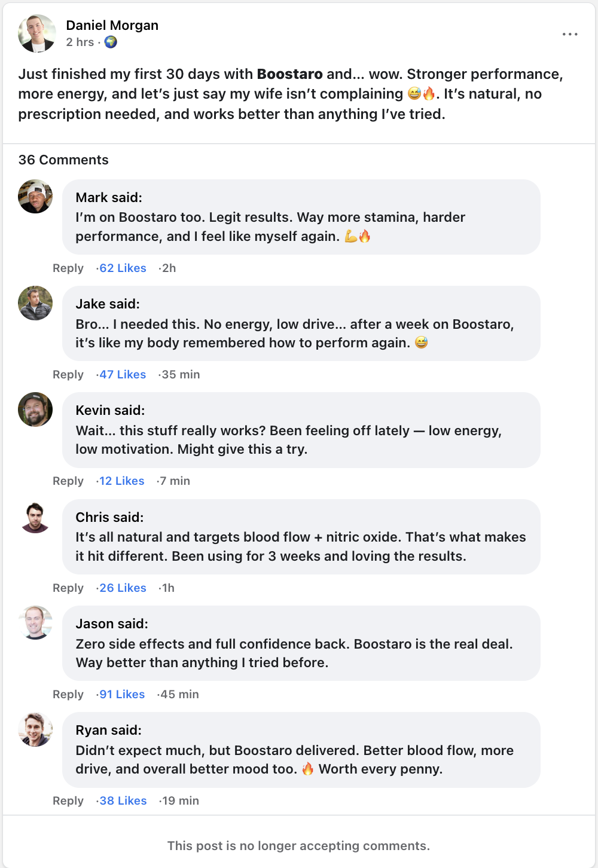Reply to Mark's comment
Viewport: 598px width, 868px height.
[x=68, y=268]
